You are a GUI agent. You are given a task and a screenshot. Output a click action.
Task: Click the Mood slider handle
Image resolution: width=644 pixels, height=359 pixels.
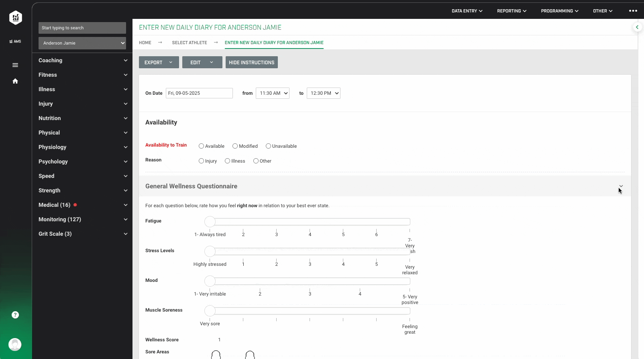[210, 281]
